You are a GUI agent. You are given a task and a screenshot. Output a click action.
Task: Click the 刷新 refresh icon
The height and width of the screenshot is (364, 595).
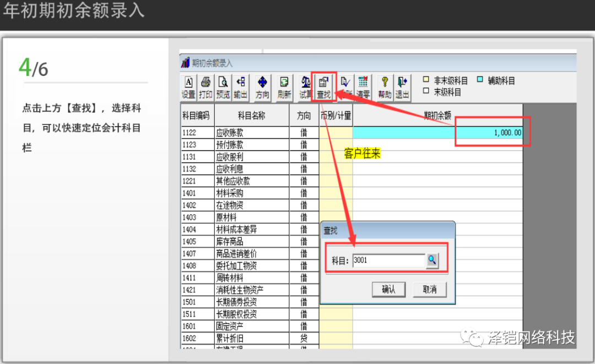[x=284, y=88]
